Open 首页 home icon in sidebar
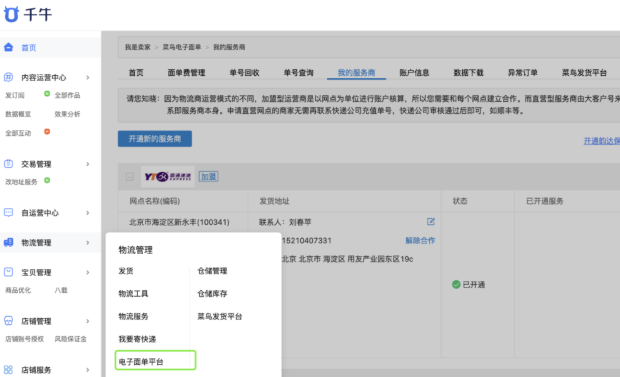This screenshot has width=620, height=377. [x=8, y=47]
